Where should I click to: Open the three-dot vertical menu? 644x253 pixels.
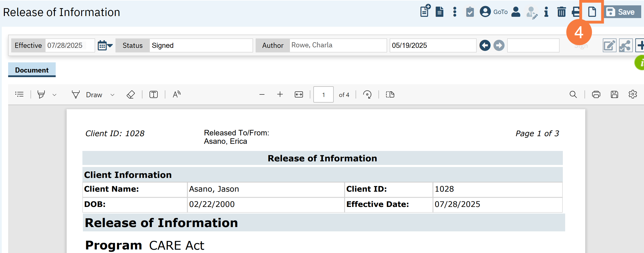tap(455, 12)
